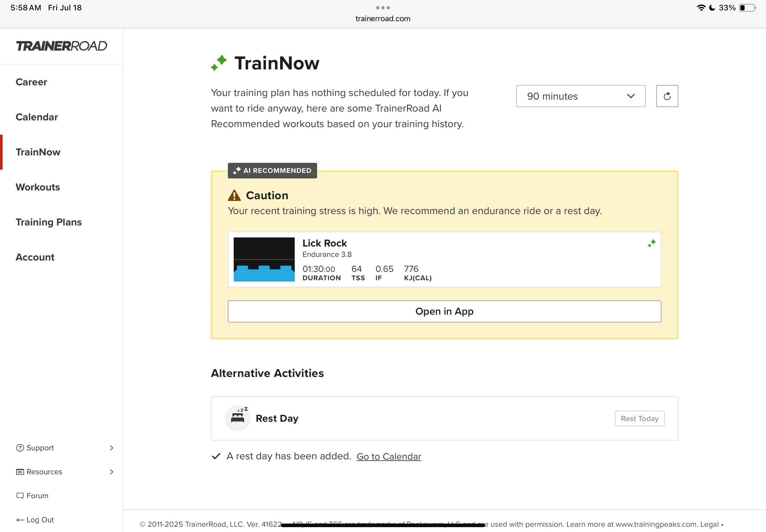
Task: Click the TrainNow sparkle icon beside heading
Action: (219, 63)
